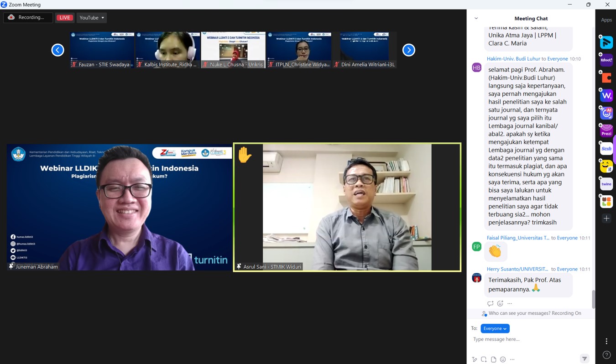
Task: Click sender name 'Faisal Piliang_Universitas T...'
Action: (518, 238)
